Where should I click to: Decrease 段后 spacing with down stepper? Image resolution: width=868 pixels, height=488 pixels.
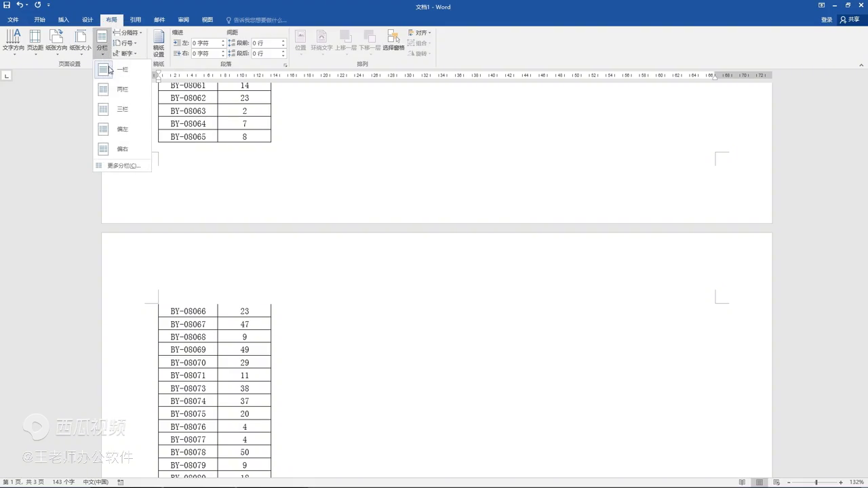[x=283, y=56]
